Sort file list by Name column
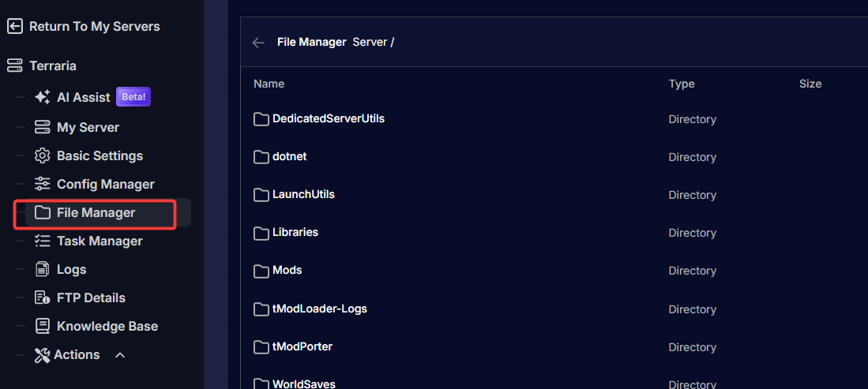 (269, 84)
